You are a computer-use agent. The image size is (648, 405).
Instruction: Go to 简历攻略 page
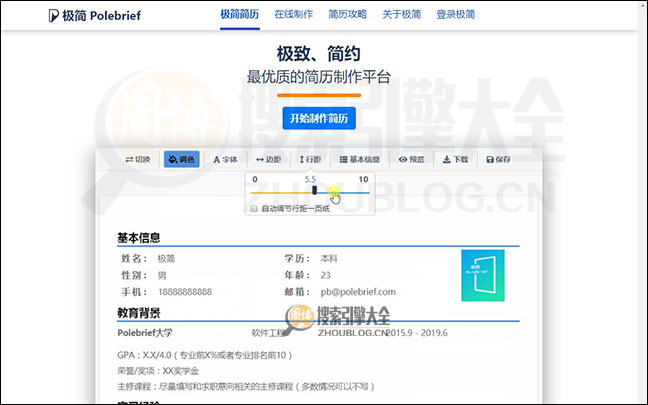[348, 14]
